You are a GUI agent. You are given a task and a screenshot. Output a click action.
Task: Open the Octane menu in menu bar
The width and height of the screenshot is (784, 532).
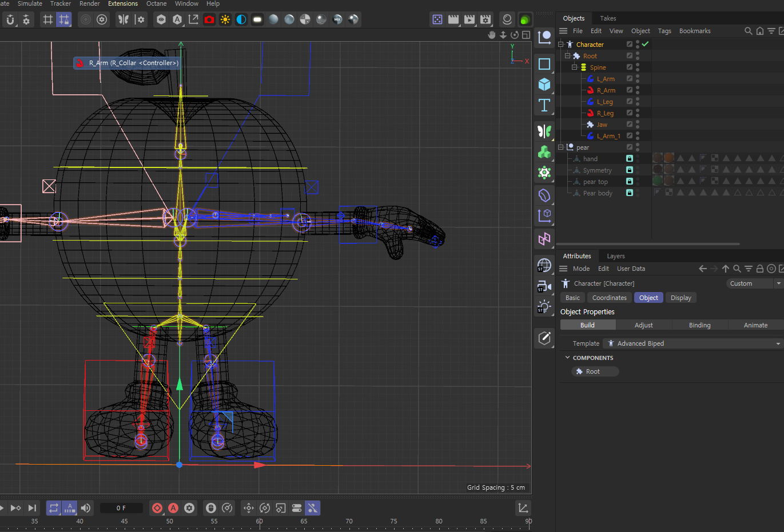tap(156, 3)
